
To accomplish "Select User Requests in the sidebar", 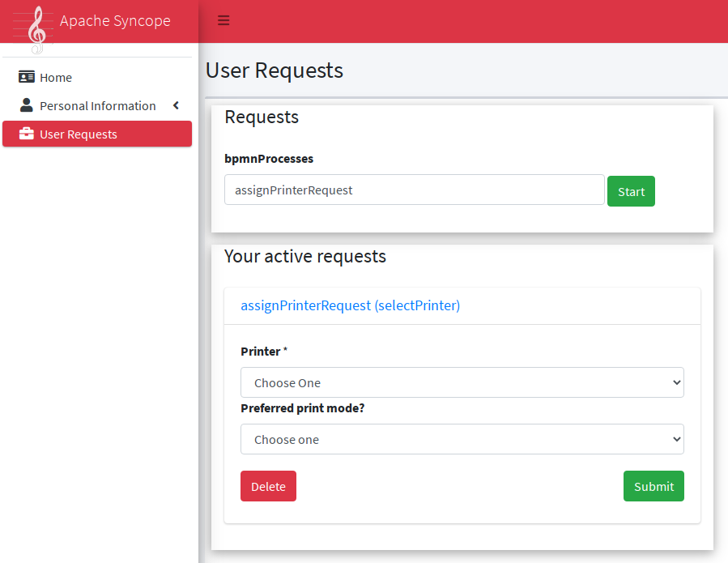I will point(77,134).
